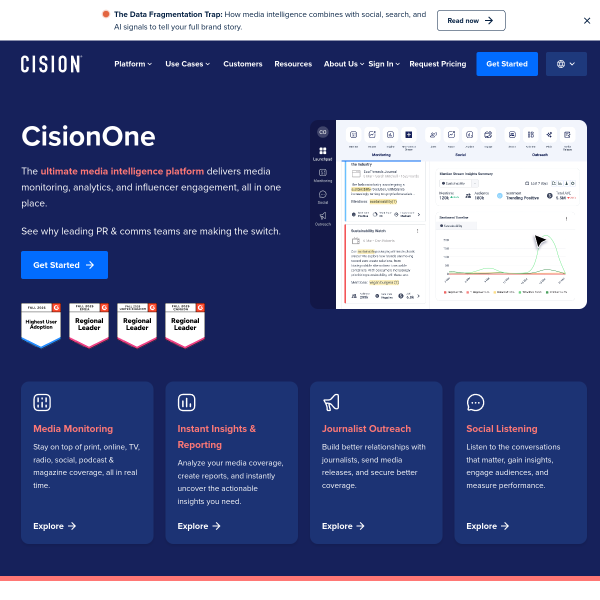The width and height of the screenshot is (600, 600).
Task: Go to Customers page
Action: [x=243, y=64]
